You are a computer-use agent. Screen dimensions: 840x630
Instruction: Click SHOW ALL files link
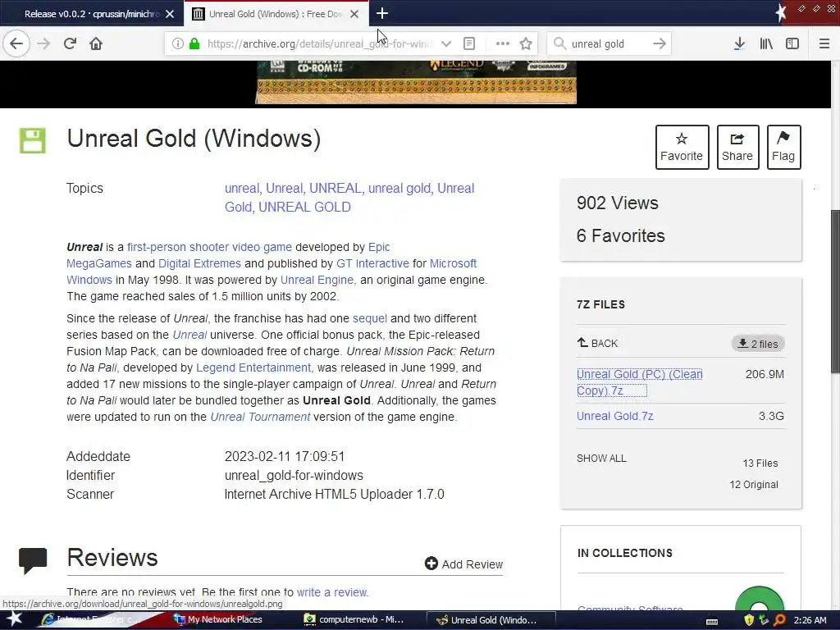pos(601,459)
